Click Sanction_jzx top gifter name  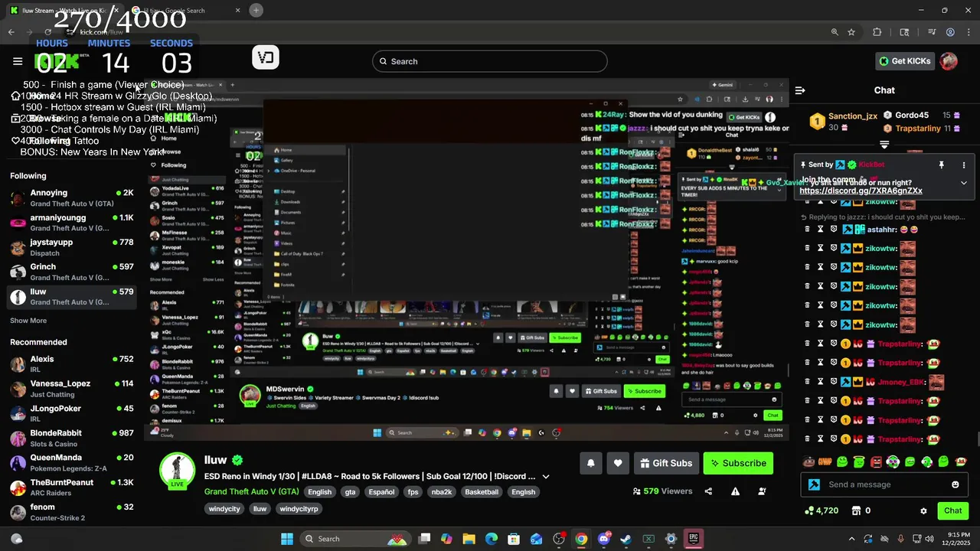pos(853,116)
